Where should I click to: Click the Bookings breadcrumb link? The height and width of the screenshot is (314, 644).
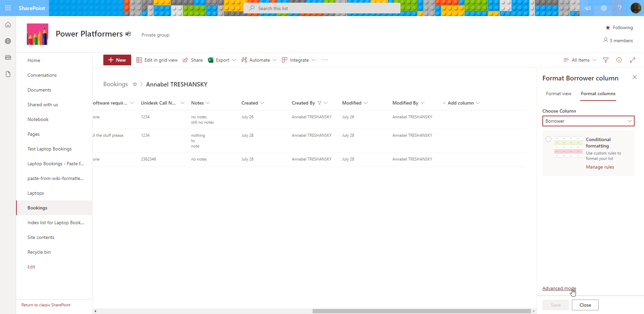tap(115, 84)
